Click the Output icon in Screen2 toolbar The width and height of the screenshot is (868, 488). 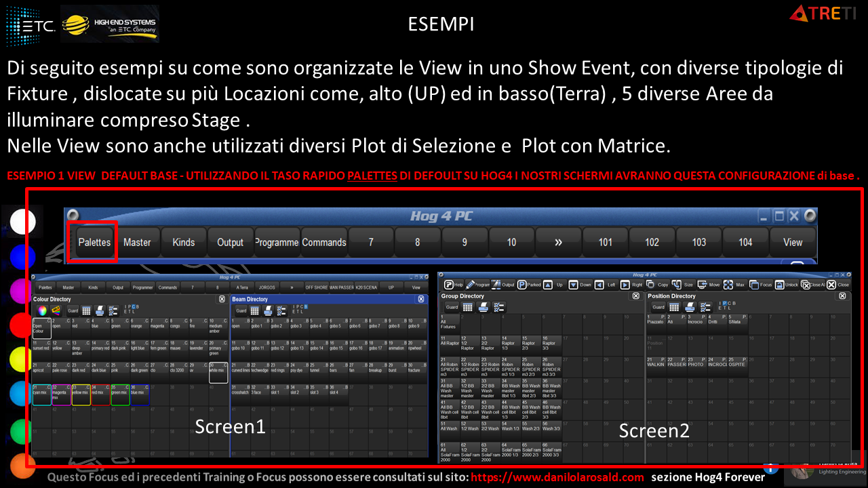click(x=496, y=285)
